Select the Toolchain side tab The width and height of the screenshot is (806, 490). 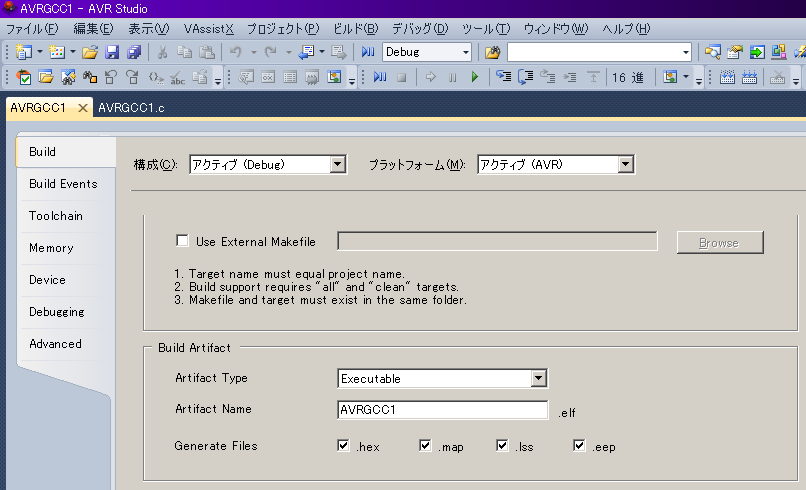56,216
